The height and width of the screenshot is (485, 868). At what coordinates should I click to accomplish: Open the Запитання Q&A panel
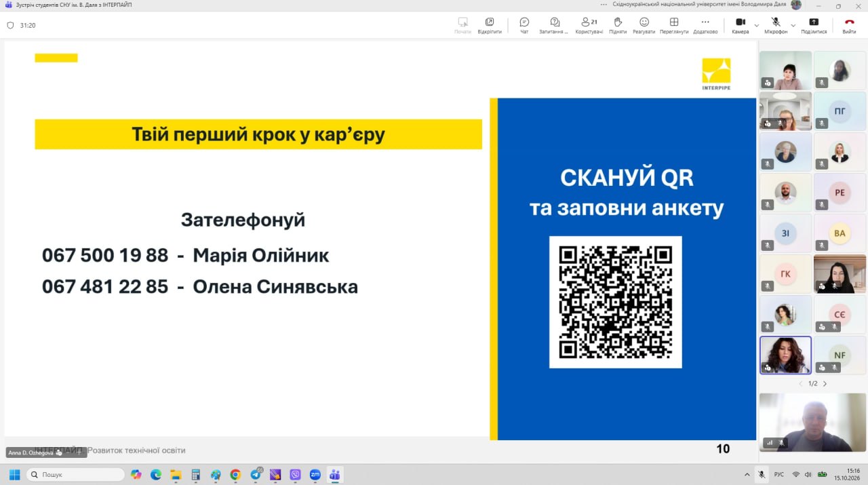pyautogui.click(x=554, y=26)
